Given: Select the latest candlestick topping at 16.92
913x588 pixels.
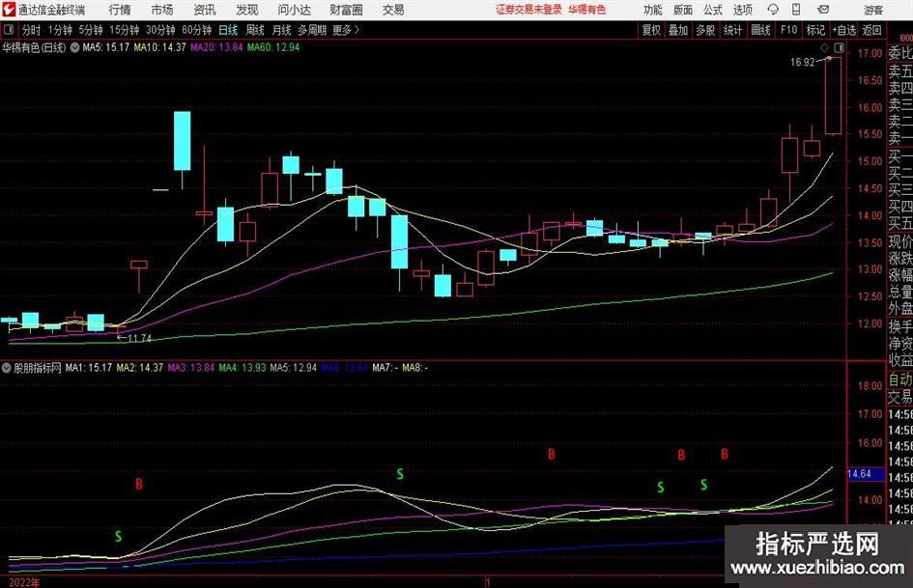Looking at the screenshot, I should click(833, 96).
